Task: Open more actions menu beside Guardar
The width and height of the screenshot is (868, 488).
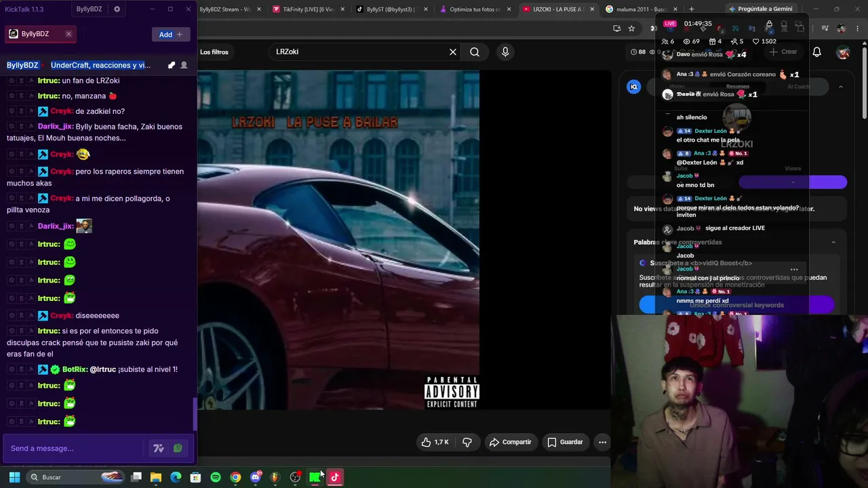Action: pos(602,442)
